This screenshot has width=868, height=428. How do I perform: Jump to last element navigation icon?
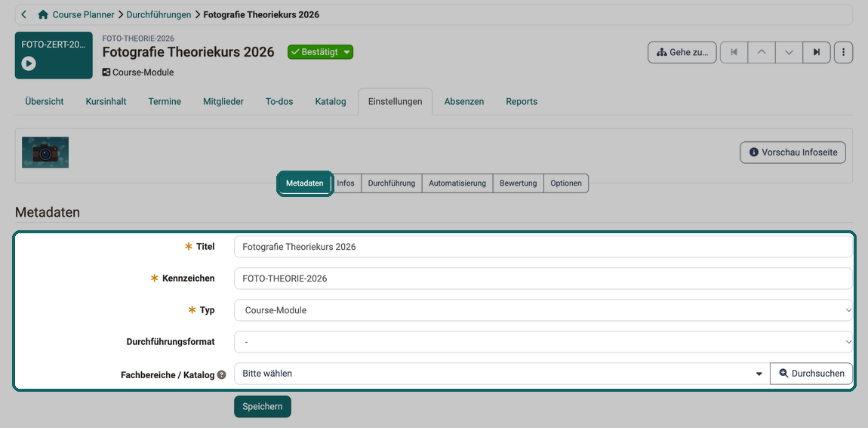(817, 53)
